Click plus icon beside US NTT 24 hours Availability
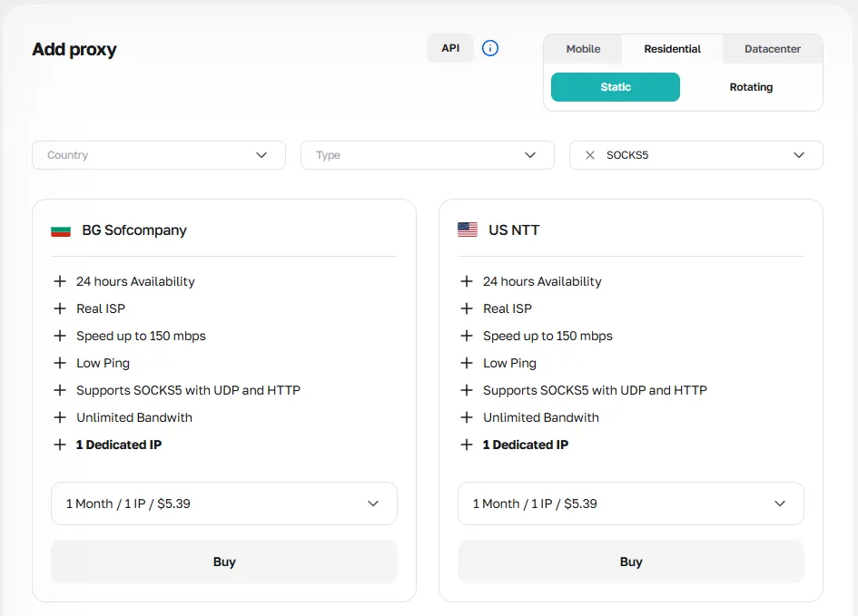 click(x=466, y=281)
